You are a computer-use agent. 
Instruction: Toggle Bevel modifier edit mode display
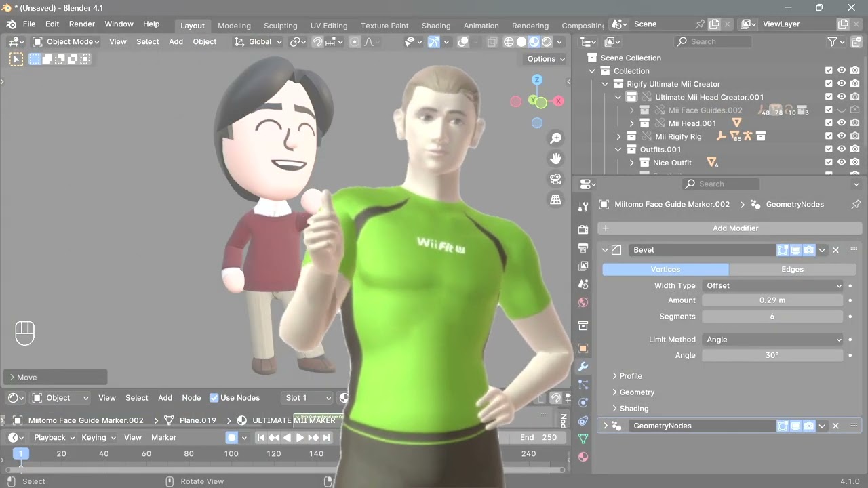tap(783, 250)
